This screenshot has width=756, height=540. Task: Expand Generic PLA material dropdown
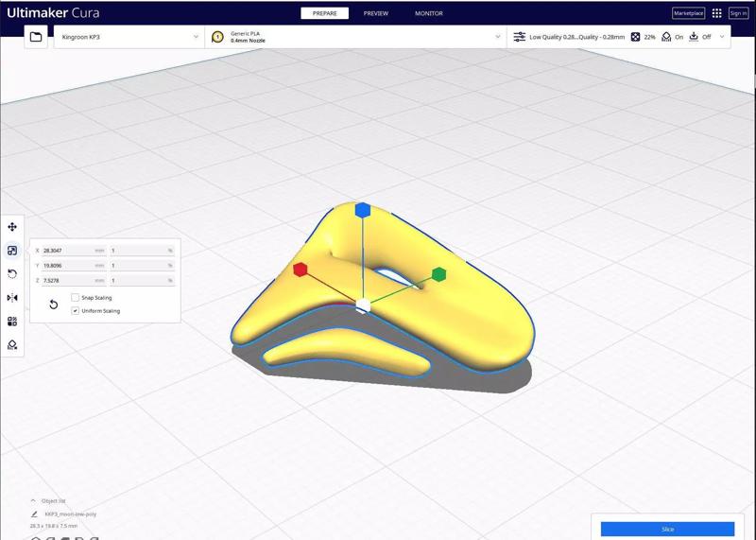point(356,37)
